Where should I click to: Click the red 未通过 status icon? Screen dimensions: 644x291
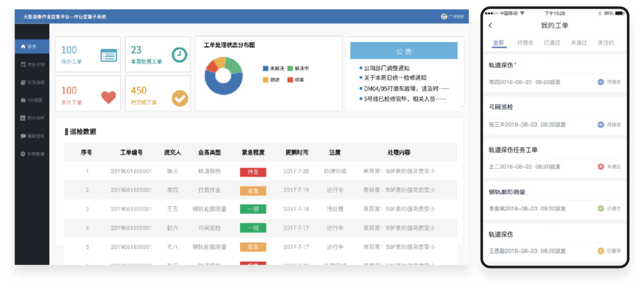[601, 166]
